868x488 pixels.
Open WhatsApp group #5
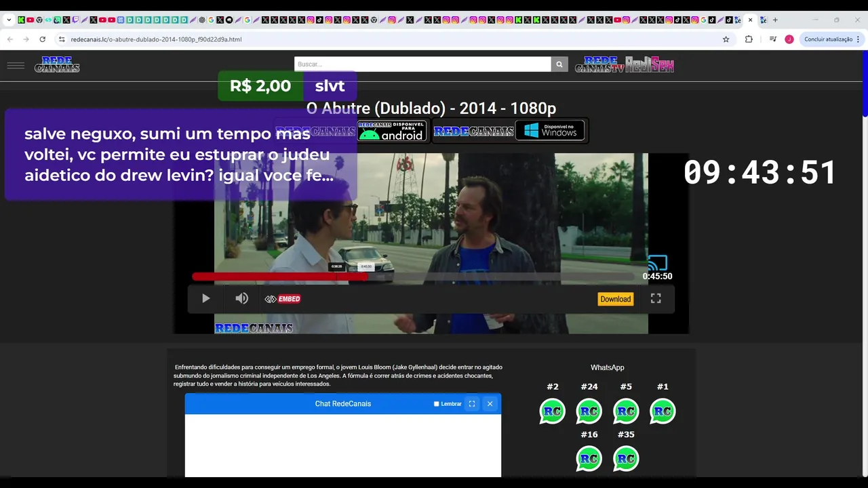click(626, 411)
